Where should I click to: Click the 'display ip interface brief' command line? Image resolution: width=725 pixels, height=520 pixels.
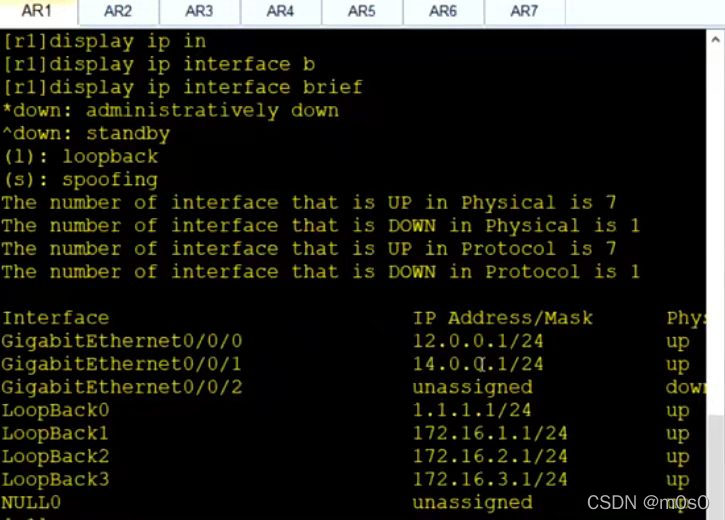(182, 87)
